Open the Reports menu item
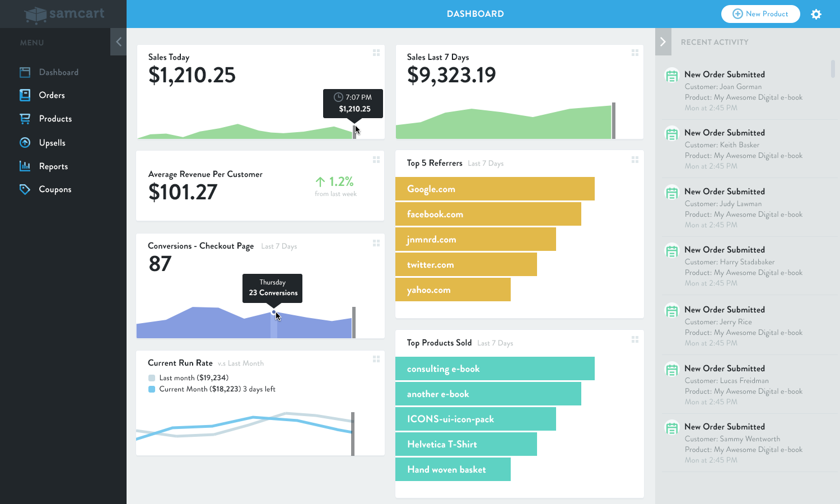The image size is (840, 504). (53, 166)
